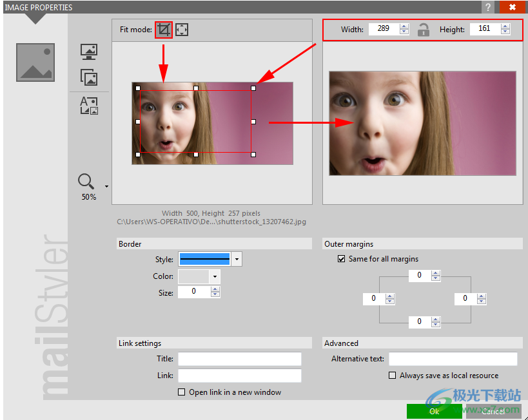Click the text and image icon
Screen dimensions: 528x420
pos(88,106)
